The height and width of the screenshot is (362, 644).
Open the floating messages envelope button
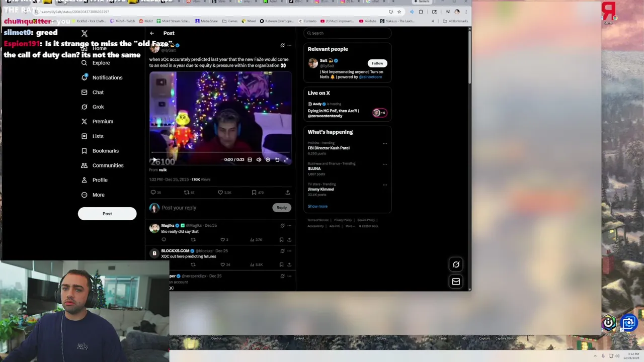pos(456,282)
